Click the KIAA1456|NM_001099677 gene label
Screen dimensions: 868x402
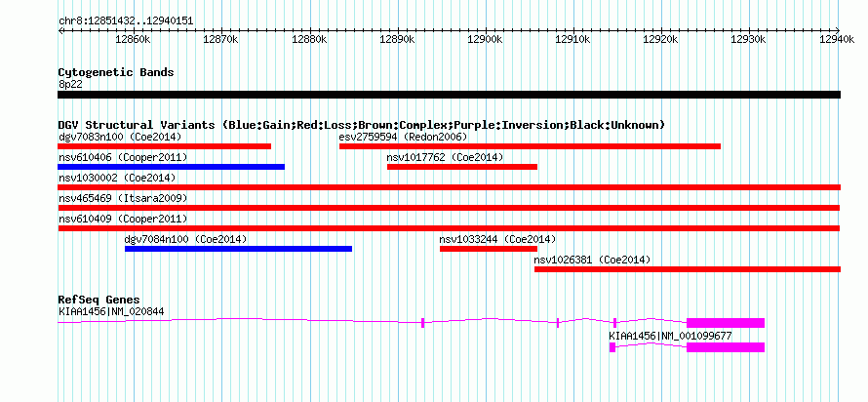tap(670, 336)
